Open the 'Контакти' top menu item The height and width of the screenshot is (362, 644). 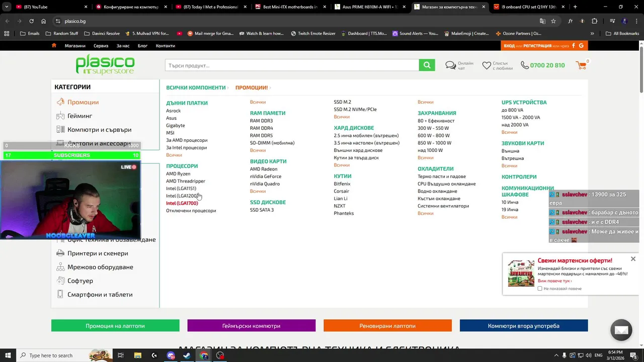166,46
